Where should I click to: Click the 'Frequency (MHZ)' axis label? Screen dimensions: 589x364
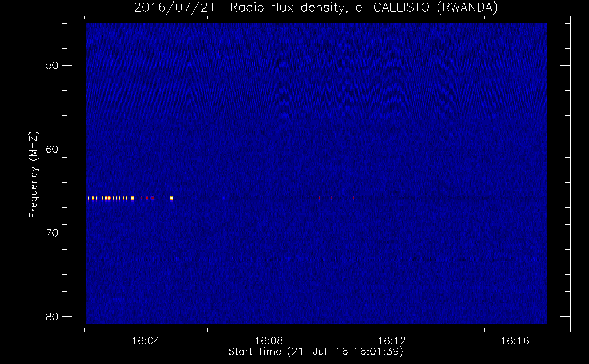(x=33, y=174)
